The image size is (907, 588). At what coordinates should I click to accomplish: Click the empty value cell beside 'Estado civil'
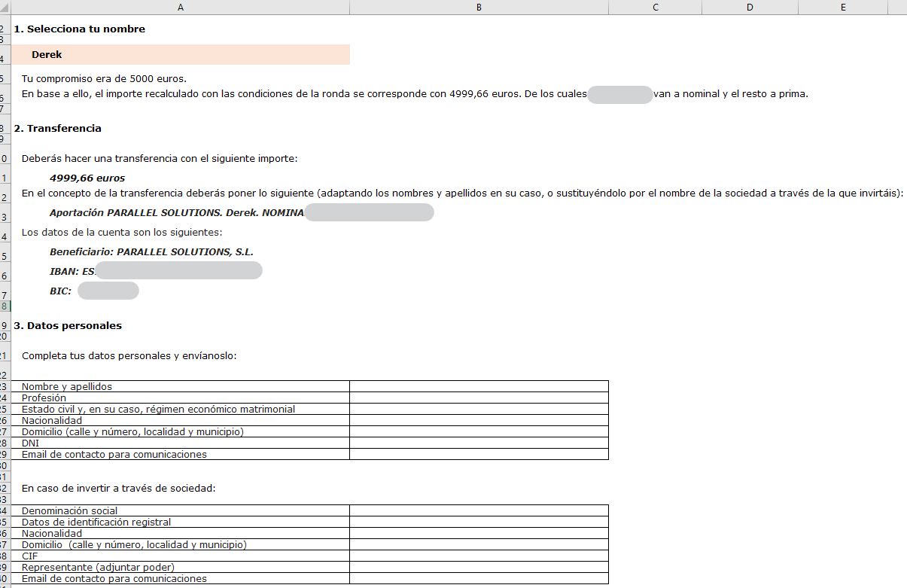(x=479, y=409)
